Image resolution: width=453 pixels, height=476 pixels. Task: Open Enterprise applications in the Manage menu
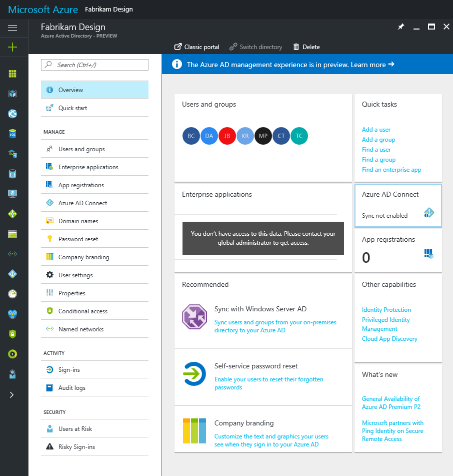click(94, 167)
